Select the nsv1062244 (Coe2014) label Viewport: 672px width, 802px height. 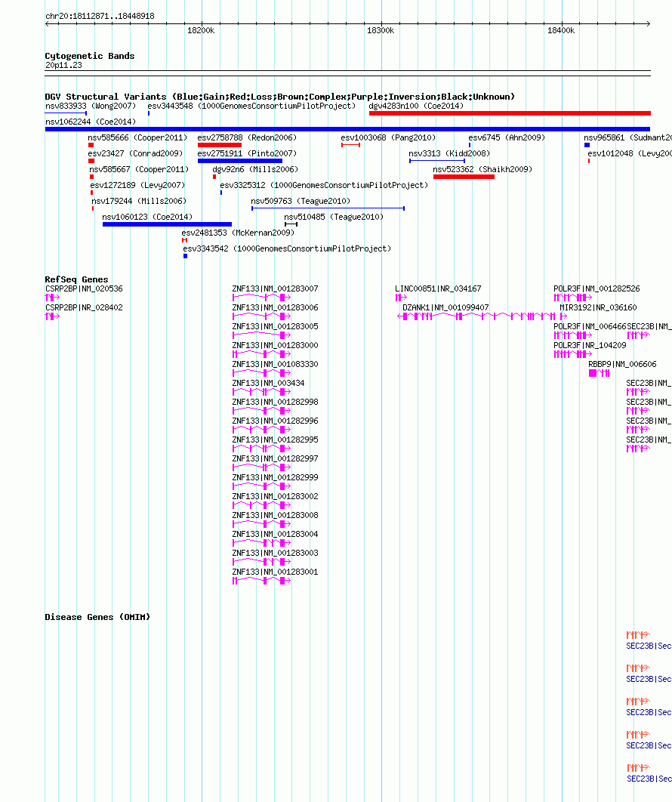[91, 122]
